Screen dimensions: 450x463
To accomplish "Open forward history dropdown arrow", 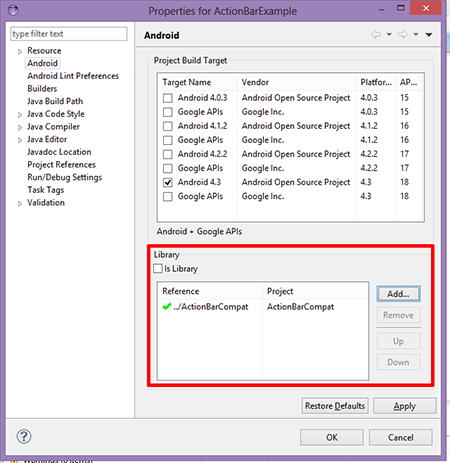I will pyautogui.click(x=416, y=35).
